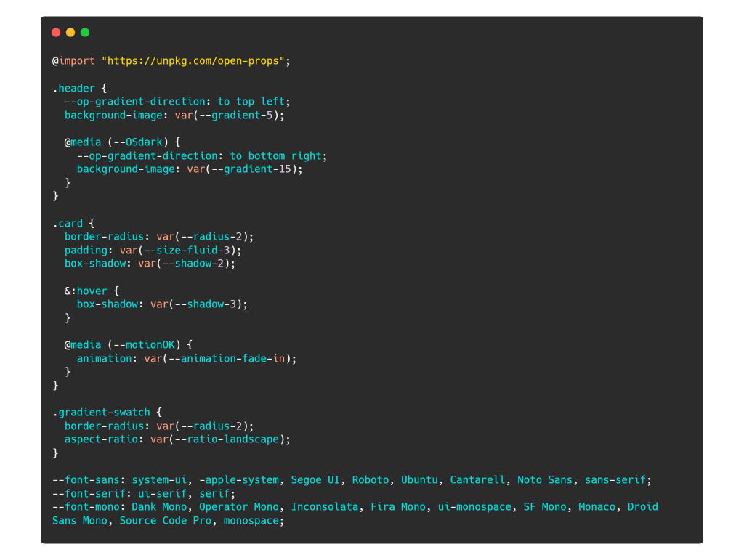Click the @import keyword on first line
This screenshot has height=560, width=744.
[x=73, y=61]
